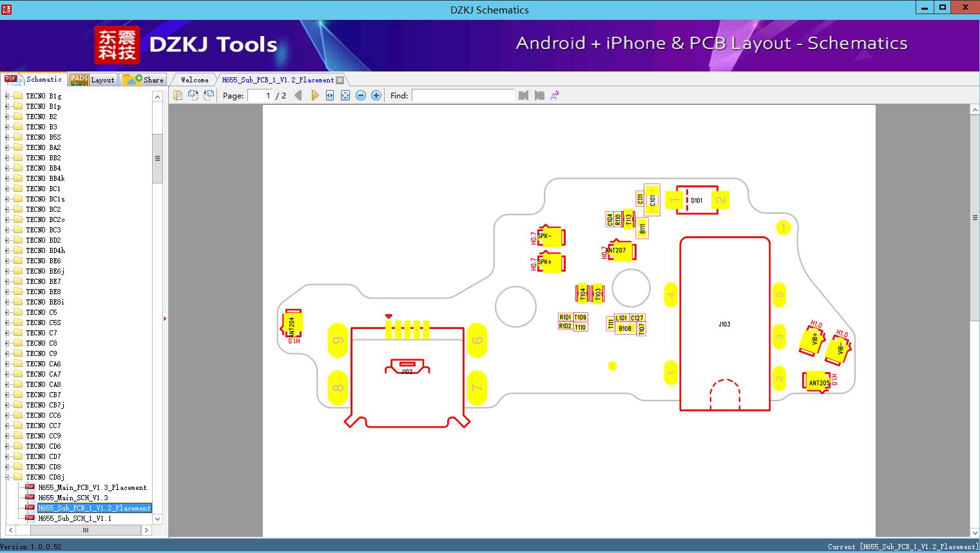Switch to the PADS Layout tab
The height and width of the screenshot is (553, 980).
pos(92,80)
